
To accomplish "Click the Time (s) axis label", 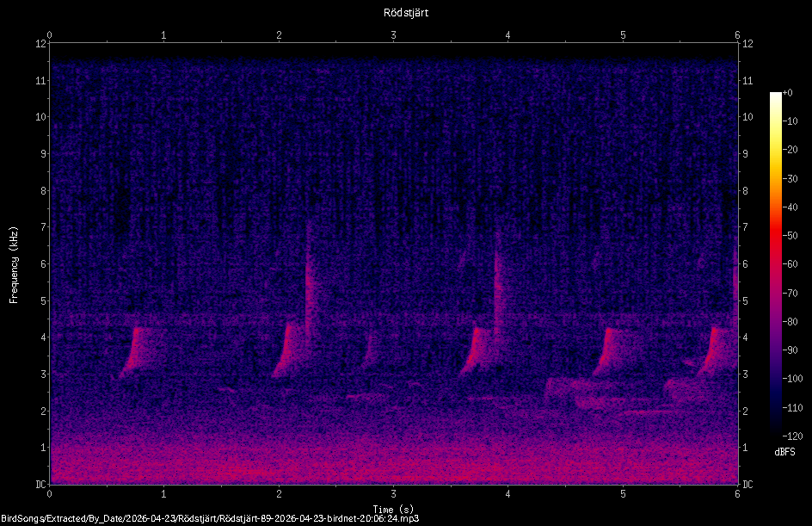I will click(x=393, y=510).
